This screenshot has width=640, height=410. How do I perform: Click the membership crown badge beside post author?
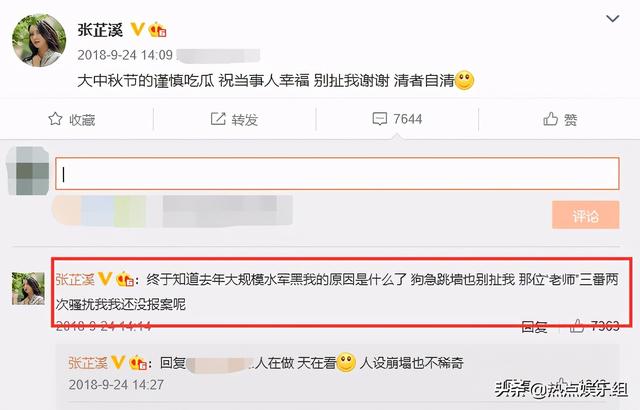[x=158, y=30]
